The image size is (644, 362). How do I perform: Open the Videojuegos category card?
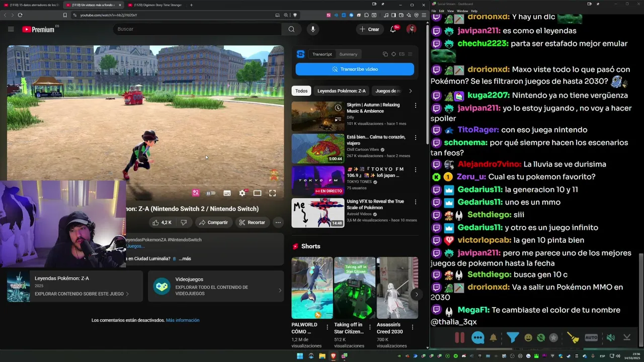[x=216, y=286]
